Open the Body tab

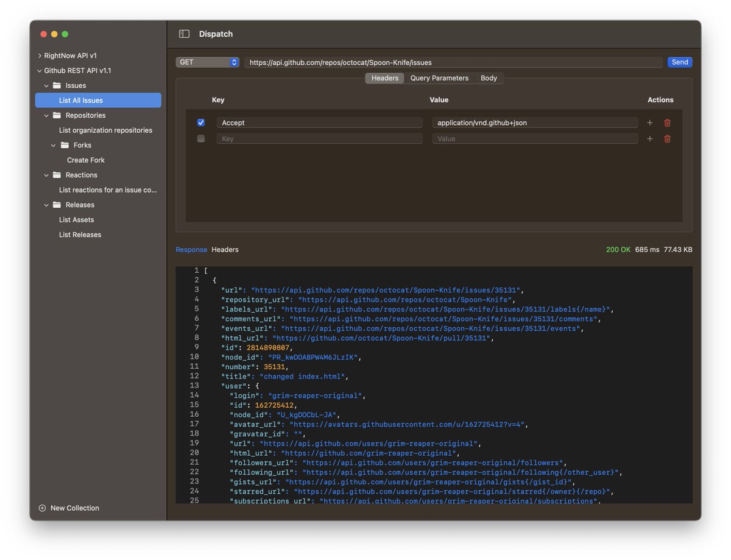[489, 78]
